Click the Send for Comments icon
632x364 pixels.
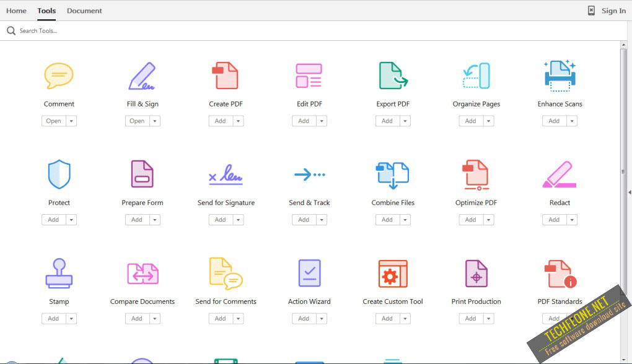(x=226, y=274)
